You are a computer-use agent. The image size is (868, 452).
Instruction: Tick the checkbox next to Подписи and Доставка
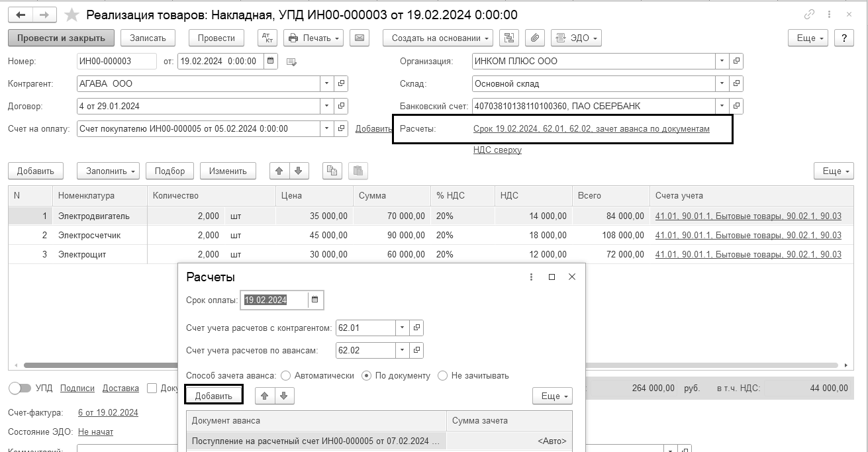pyautogui.click(x=152, y=388)
